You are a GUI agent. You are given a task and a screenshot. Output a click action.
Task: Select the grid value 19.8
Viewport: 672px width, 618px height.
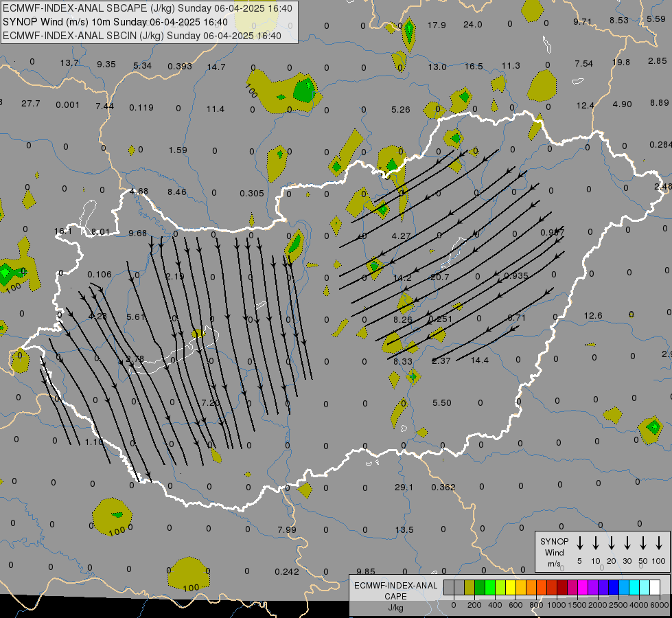[x=621, y=62]
